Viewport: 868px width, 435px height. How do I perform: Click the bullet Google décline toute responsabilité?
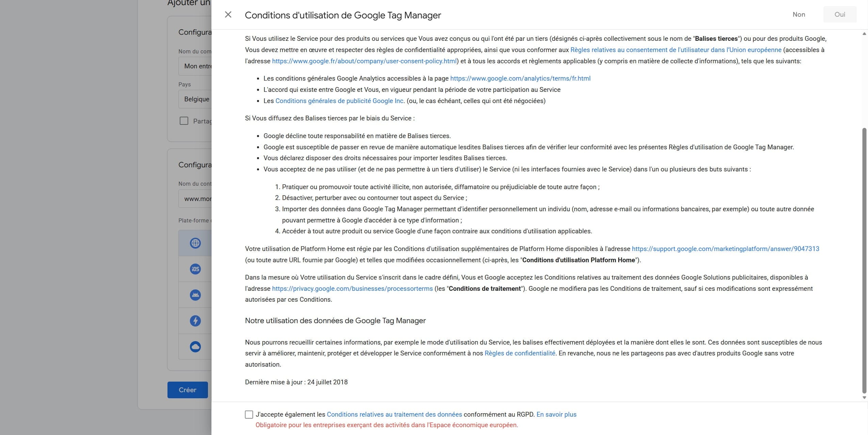357,136
